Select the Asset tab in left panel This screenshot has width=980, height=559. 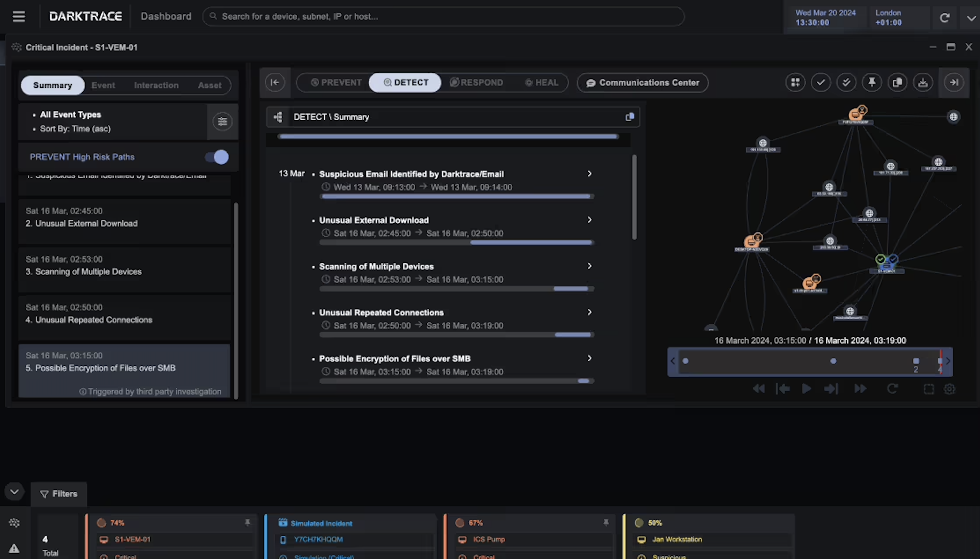pyautogui.click(x=209, y=85)
